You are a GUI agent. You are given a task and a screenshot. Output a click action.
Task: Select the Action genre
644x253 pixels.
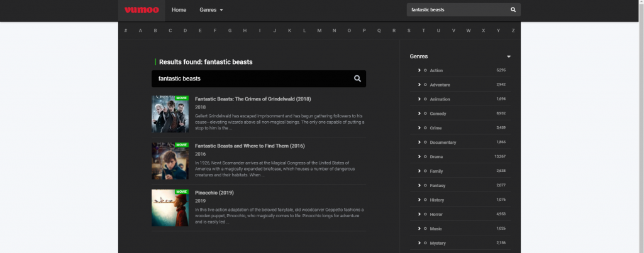coord(436,70)
